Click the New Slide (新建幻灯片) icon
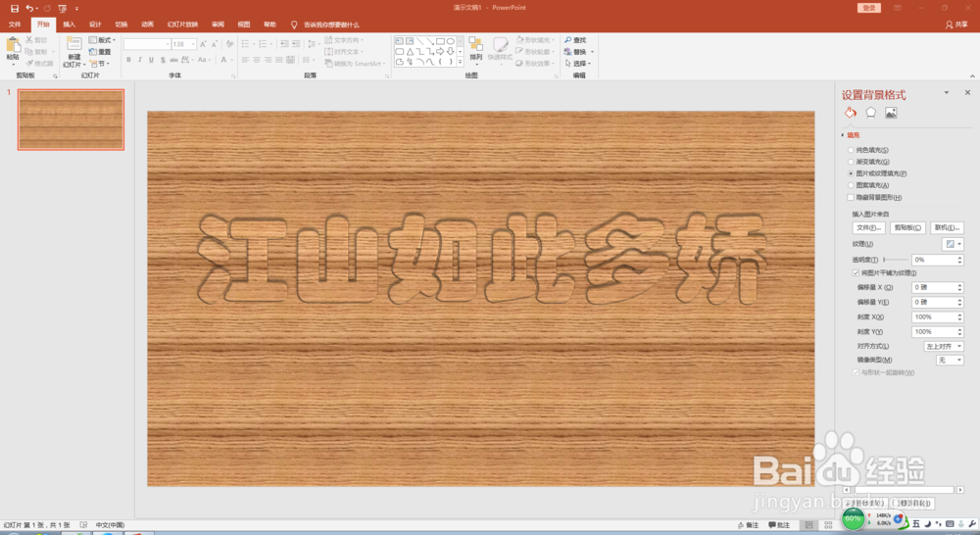Viewport: 980px width, 535px height. 73,44
